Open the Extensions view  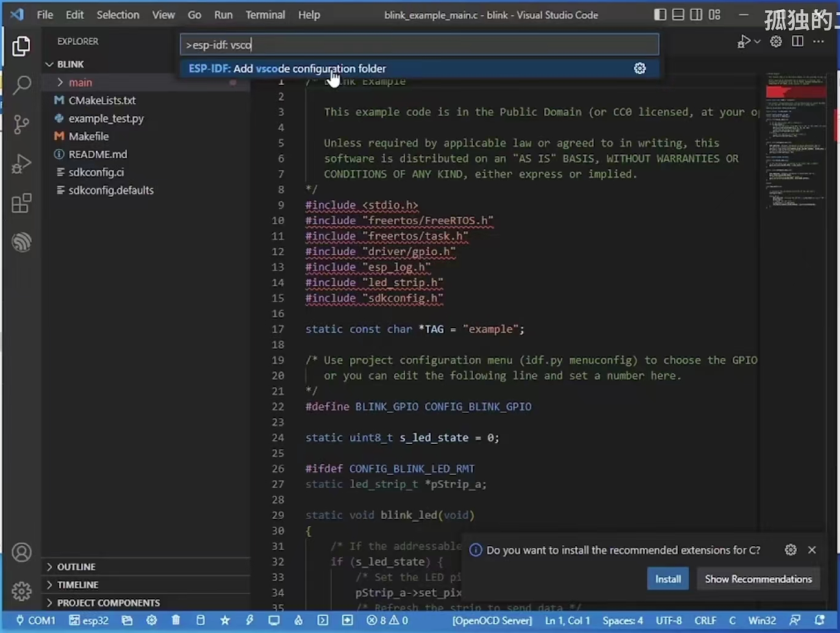click(x=21, y=203)
